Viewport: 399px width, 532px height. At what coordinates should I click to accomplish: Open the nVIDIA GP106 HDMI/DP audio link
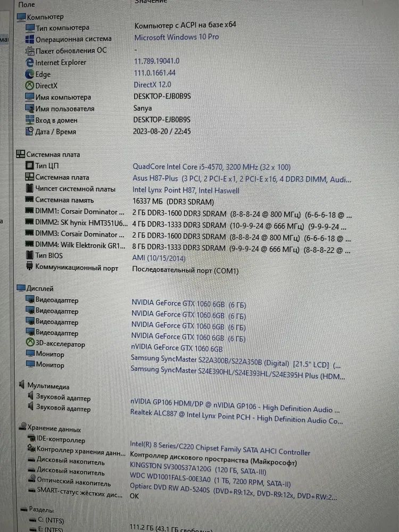[x=235, y=405]
